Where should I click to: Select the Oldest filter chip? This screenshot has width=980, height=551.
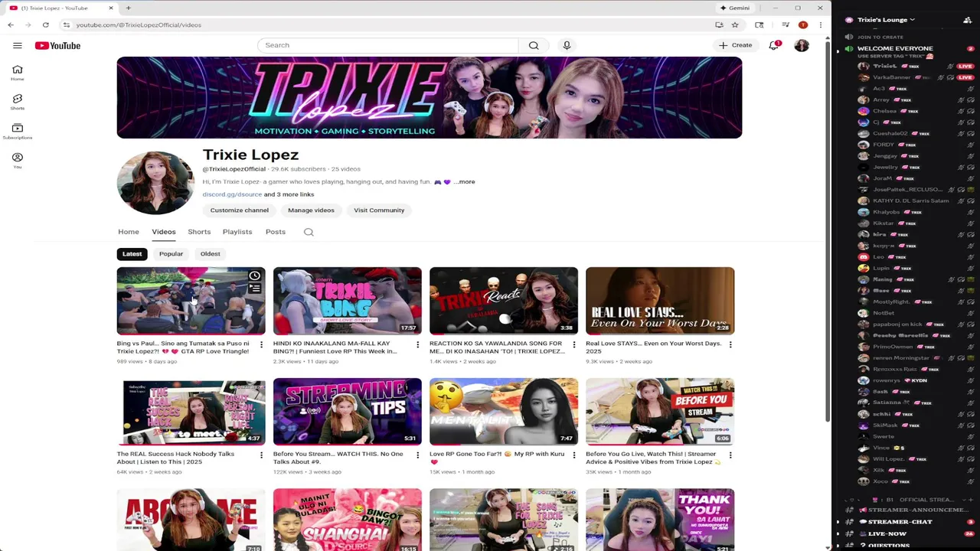pyautogui.click(x=210, y=254)
